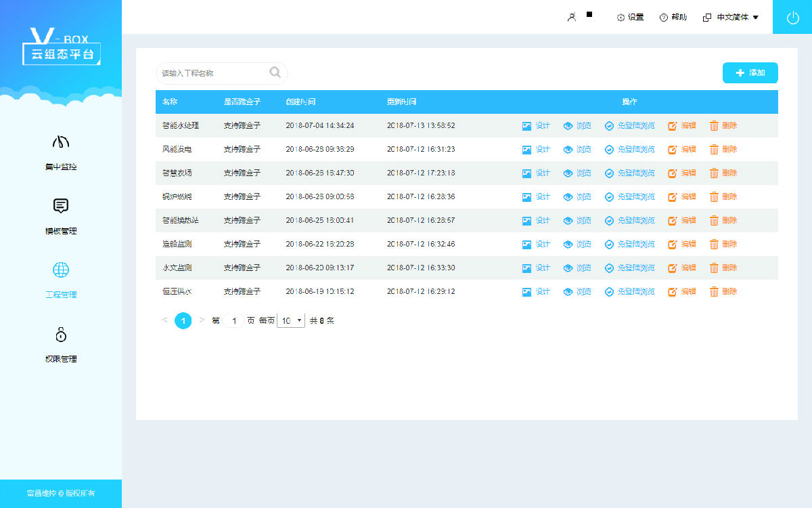Click the power logout icon at top right
The width and height of the screenshot is (812, 508).
[x=792, y=18]
